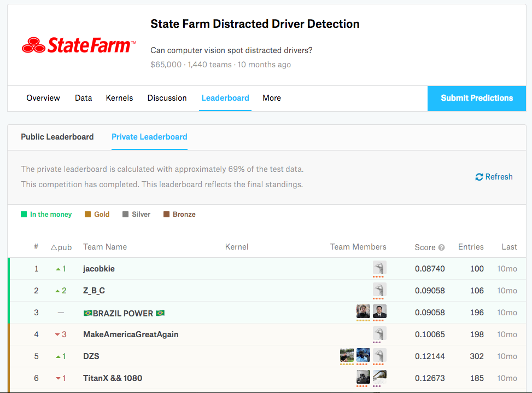
Task: Open the MakeAmericaGreatAgain team link
Action: (131, 334)
